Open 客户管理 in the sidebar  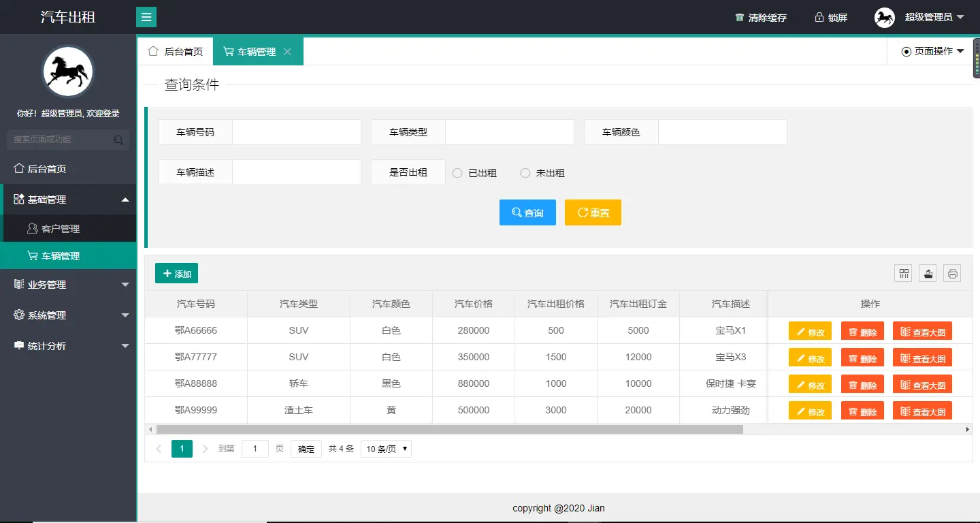pyautogui.click(x=69, y=229)
